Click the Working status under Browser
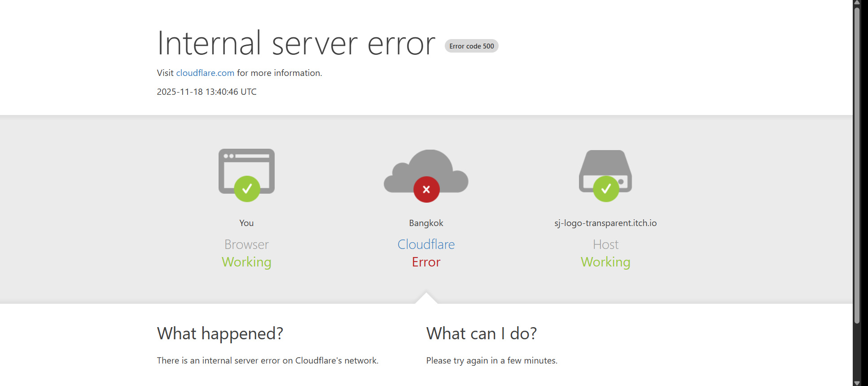This screenshot has height=386, width=868. coord(246,262)
